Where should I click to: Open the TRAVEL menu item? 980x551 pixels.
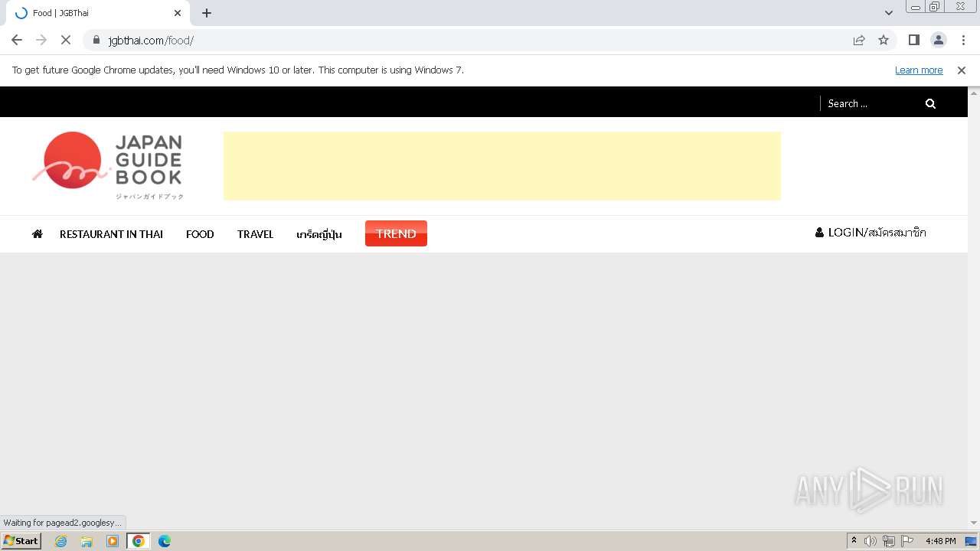(255, 234)
